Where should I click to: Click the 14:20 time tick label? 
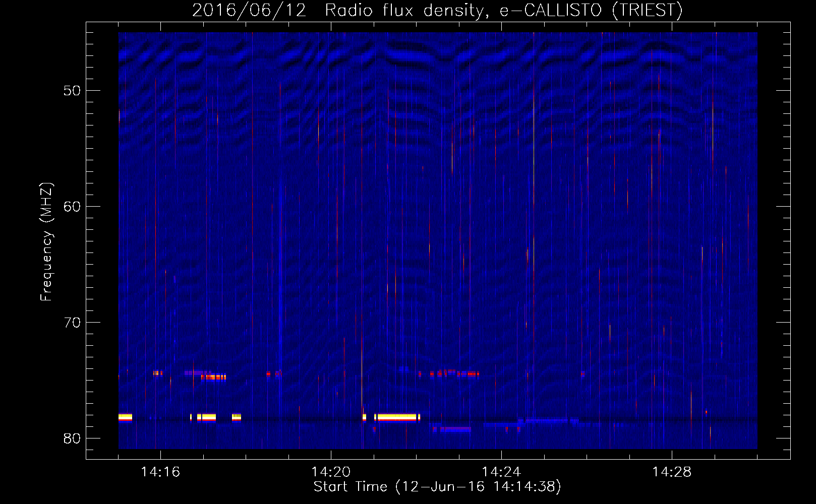(x=331, y=472)
